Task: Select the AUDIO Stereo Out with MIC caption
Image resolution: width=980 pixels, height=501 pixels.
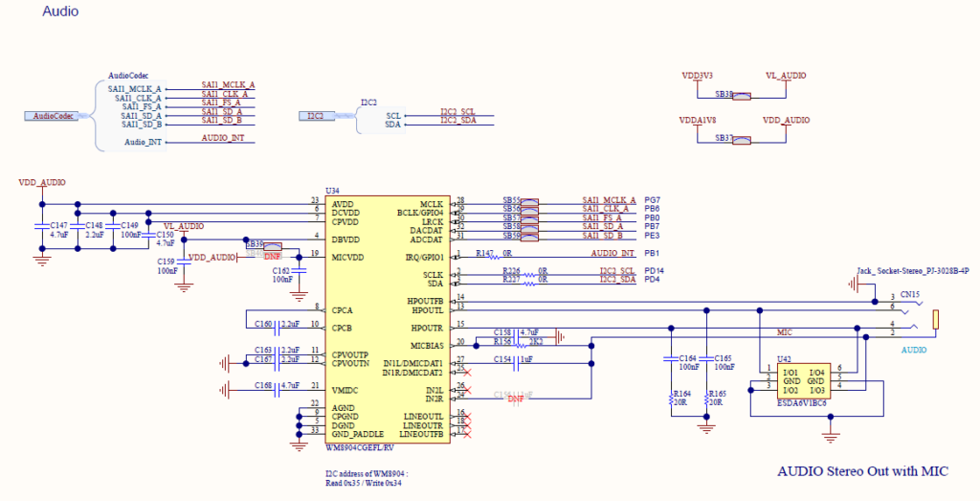Action: [861, 471]
